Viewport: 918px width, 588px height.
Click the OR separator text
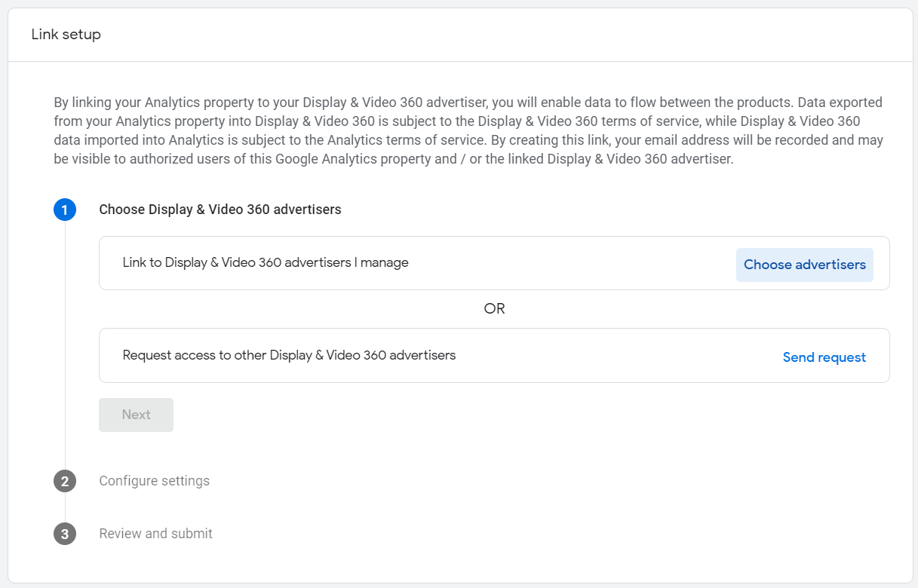point(494,309)
